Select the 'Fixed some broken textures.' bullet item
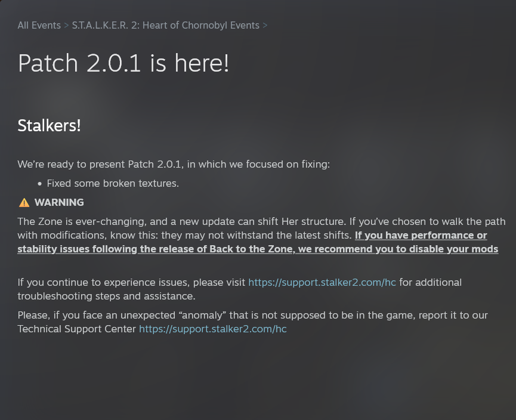The width and height of the screenshot is (516, 420). [113, 183]
